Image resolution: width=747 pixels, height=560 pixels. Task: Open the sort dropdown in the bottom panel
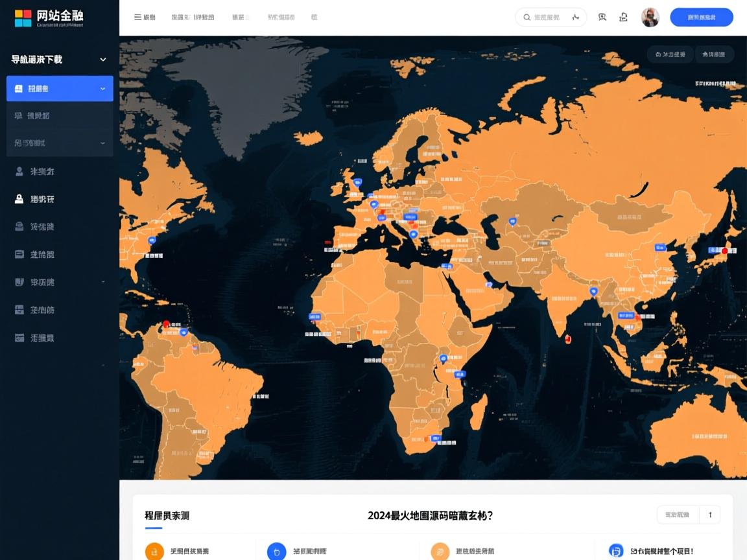(x=678, y=514)
